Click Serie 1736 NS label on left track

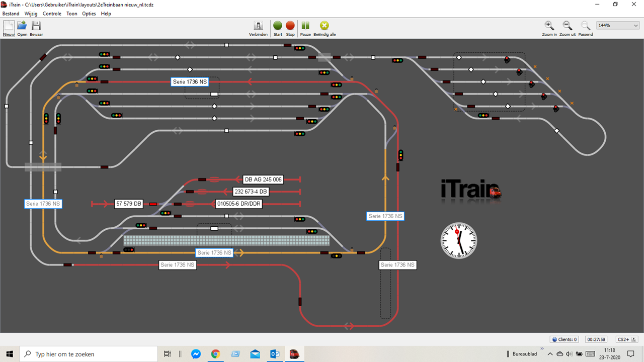point(43,204)
